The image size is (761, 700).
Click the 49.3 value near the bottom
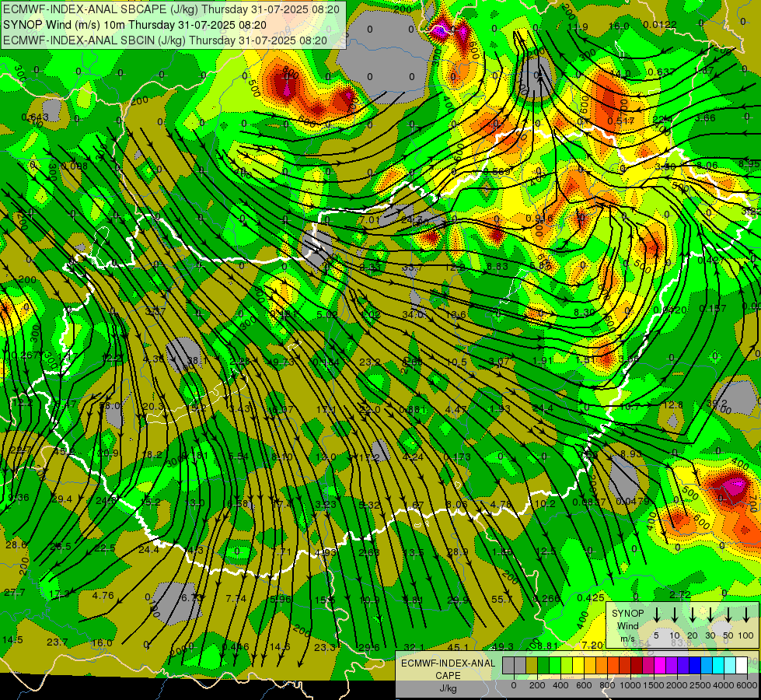click(x=503, y=646)
